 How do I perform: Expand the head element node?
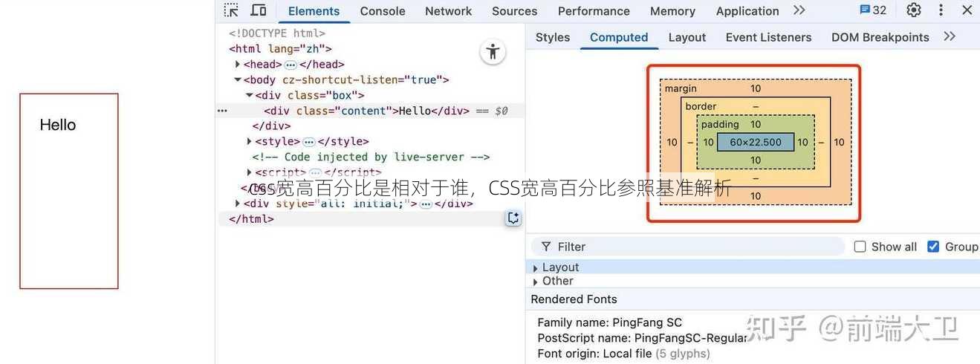[x=238, y=65]
